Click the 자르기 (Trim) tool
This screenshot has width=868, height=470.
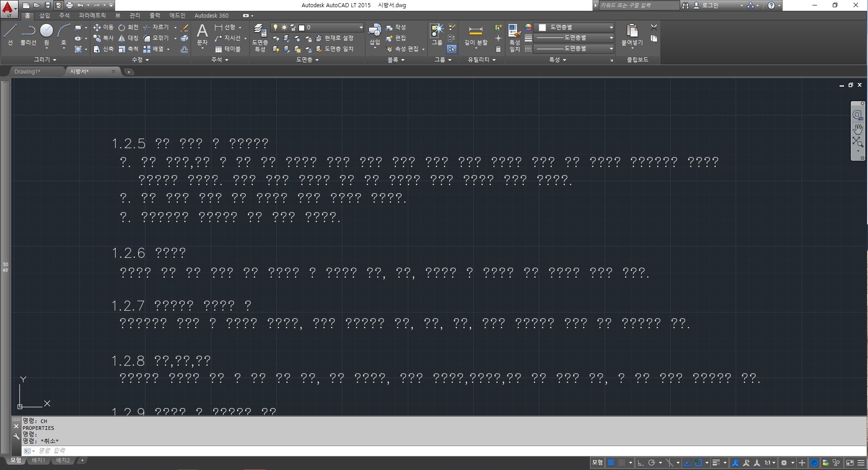coord(156,28)
